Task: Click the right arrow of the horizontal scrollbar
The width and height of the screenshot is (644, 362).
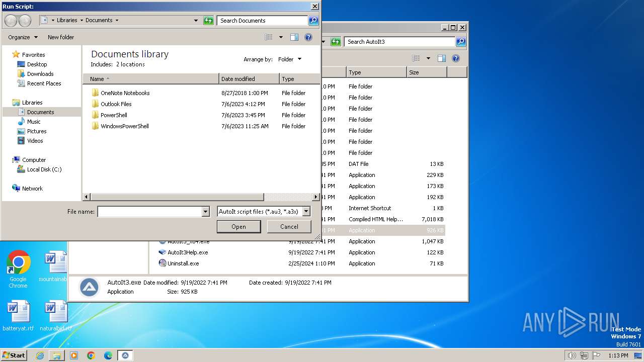Action: click(316, 197)
